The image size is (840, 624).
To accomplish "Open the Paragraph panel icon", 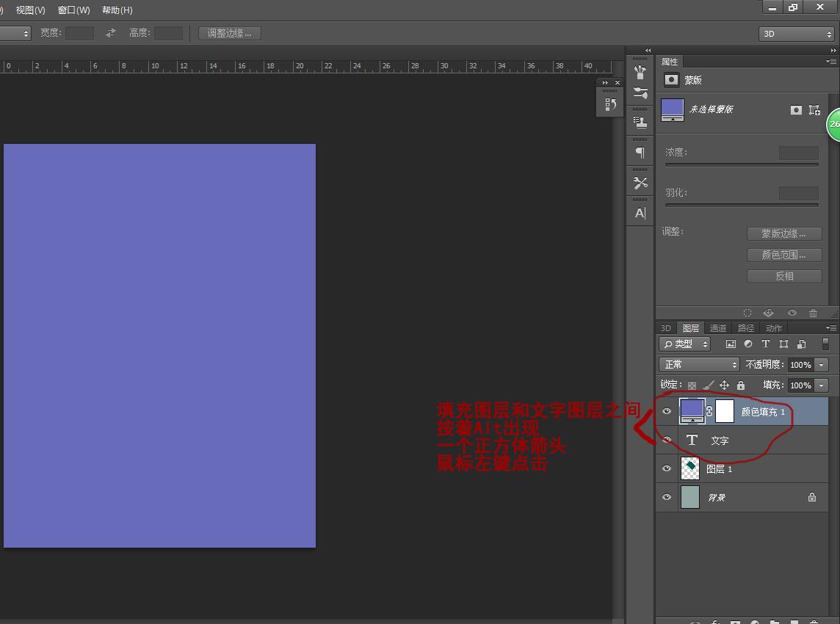I will [640, 153].
